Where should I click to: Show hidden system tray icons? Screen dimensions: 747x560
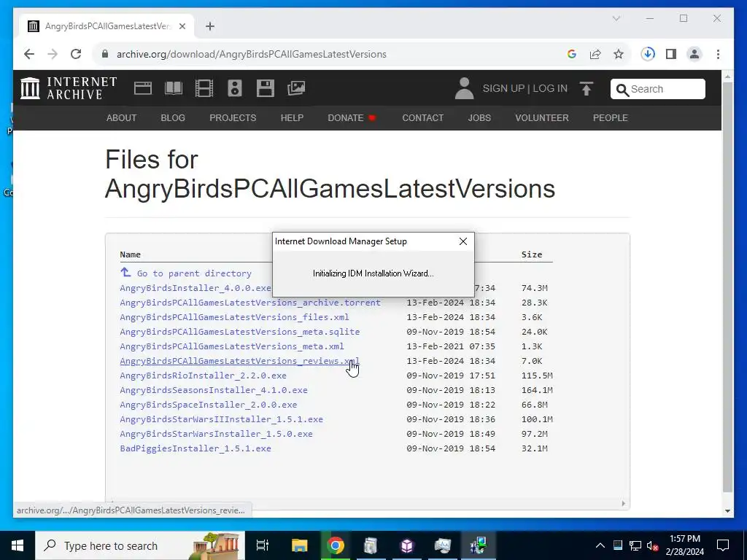point(600,545)
